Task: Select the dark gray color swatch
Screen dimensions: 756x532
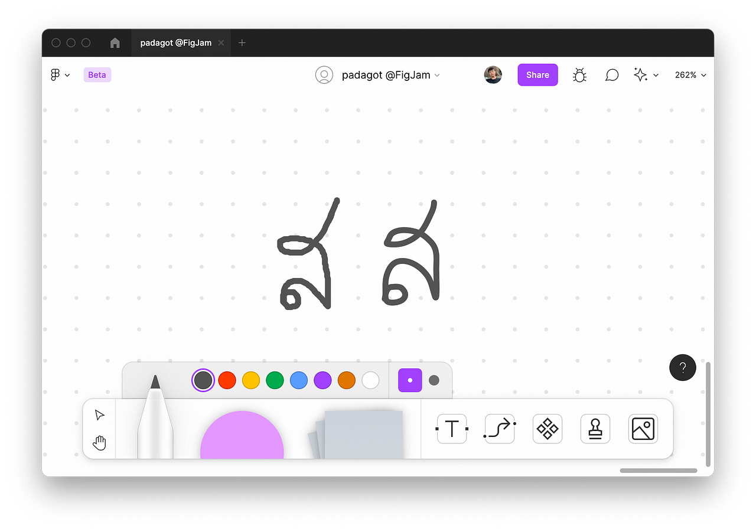Action: [x=203, y=380]
